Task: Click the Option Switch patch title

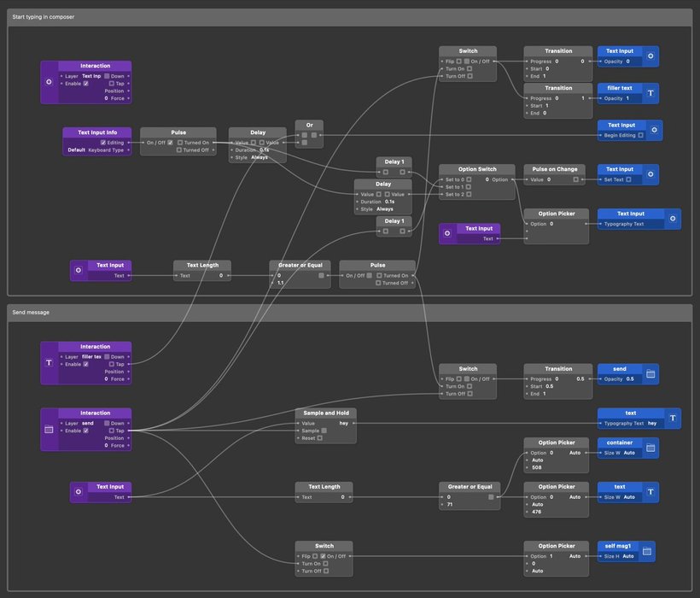Action: pyautogui.click(x=477, y=169)
